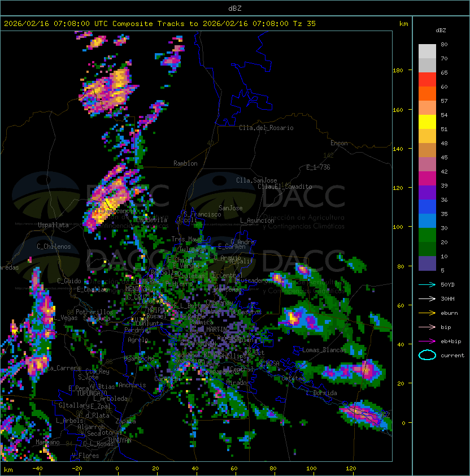Click the 'E_1-736' map label

pos(318,167)
